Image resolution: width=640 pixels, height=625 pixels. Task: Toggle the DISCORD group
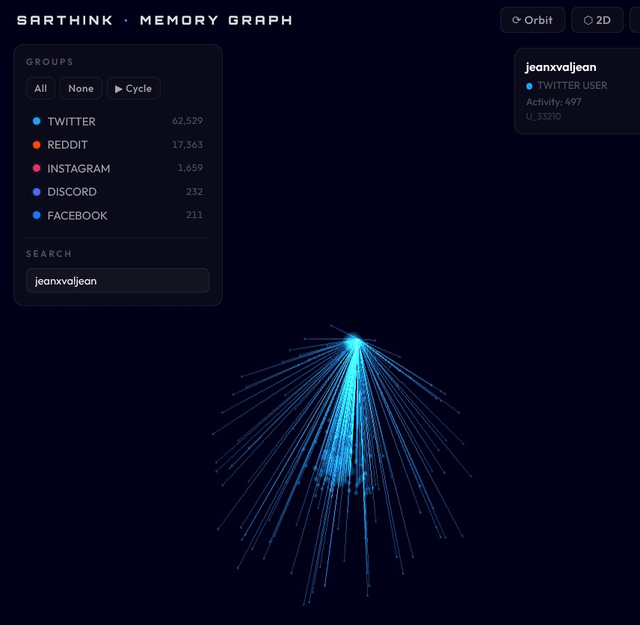click(72, 192)
